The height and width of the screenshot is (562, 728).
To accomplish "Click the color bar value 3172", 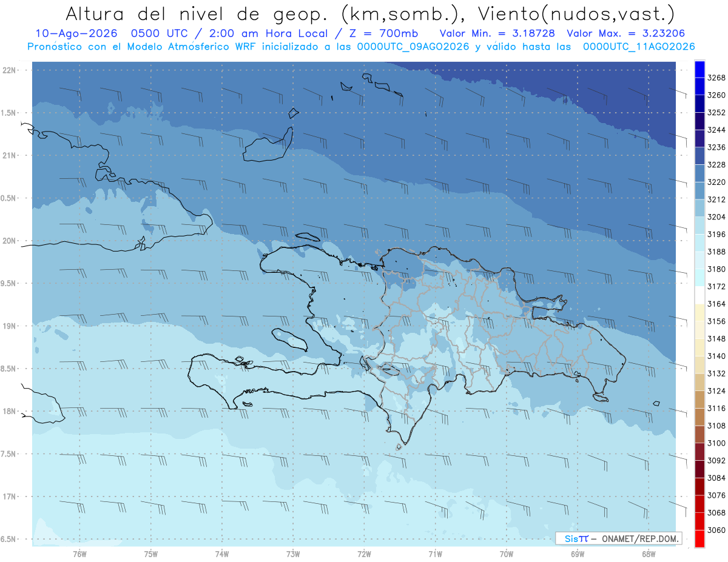I will point(716,286).
